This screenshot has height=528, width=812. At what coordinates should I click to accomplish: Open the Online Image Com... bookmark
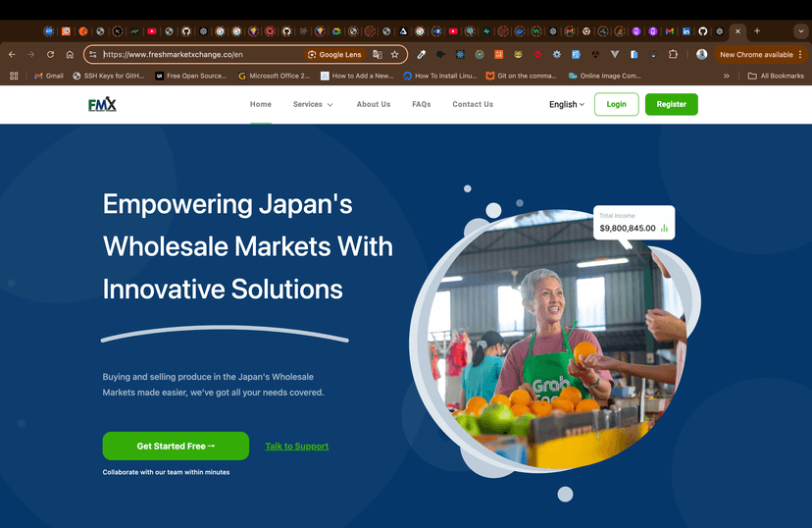[604, 76]
